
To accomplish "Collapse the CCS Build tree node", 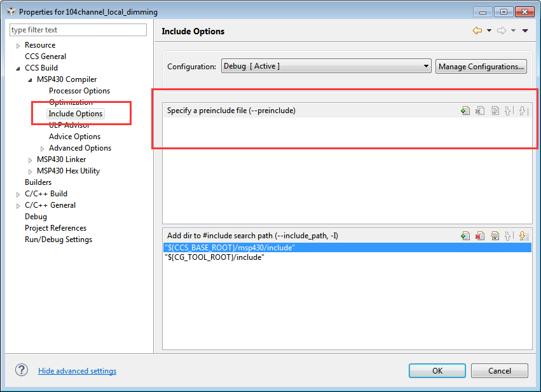I will point(18,68).
